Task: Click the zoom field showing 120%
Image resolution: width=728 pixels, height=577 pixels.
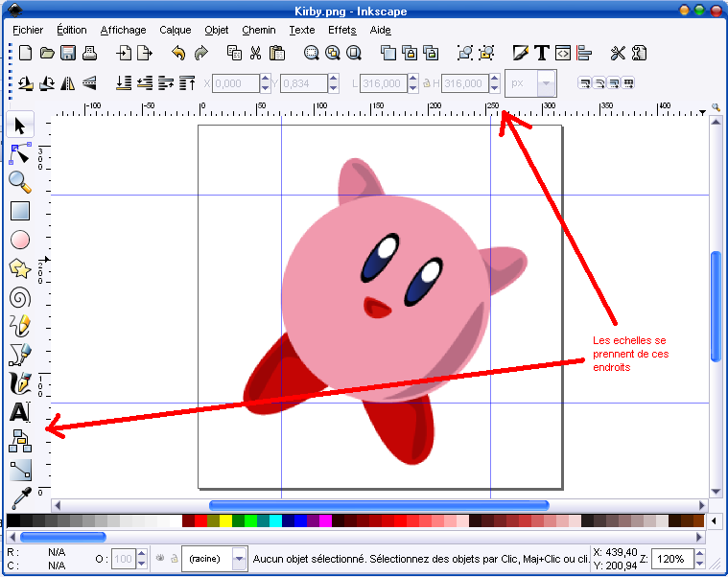Action: click(672, 559)
